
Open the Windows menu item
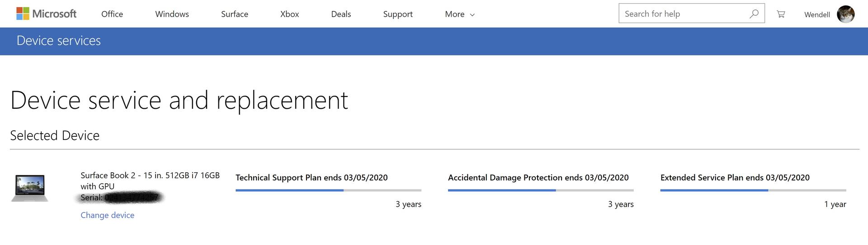(x=172, y=14)
